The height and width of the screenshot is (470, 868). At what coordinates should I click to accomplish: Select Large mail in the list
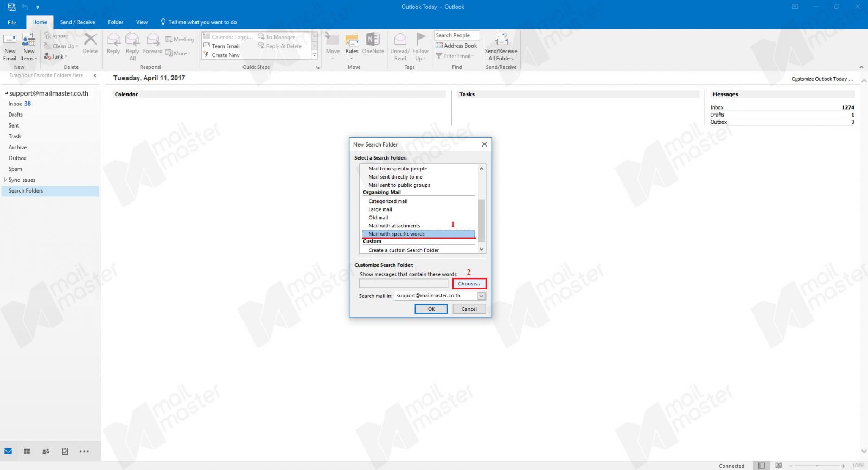380,209
